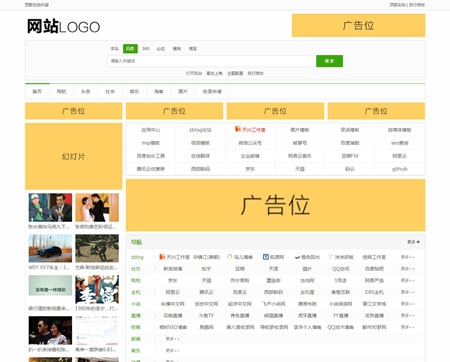Expand 更多 in the 邮箱 row
The width and height of the screenshot is (450, 362).
pyautogui.click(x=173, y=339)
